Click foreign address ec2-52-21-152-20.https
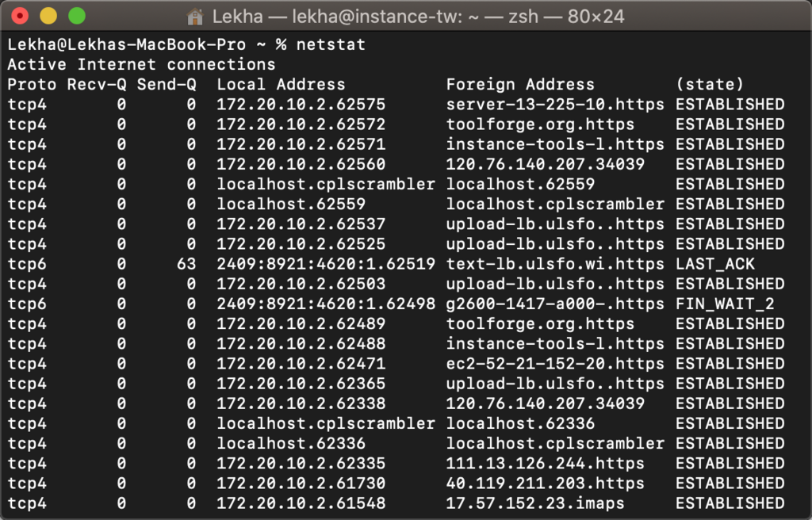Screen dimensions: 812x520 pyautogui.click(x=555, y=364)
